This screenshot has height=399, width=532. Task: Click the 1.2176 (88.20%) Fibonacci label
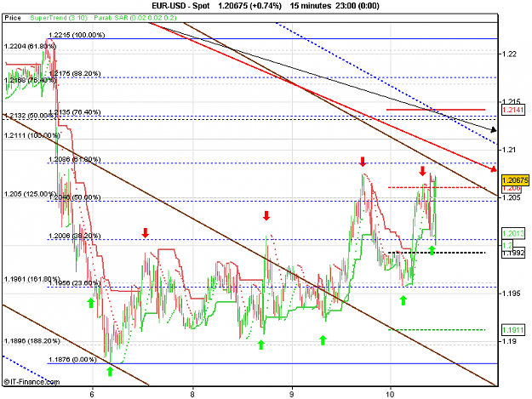point(75,73)
